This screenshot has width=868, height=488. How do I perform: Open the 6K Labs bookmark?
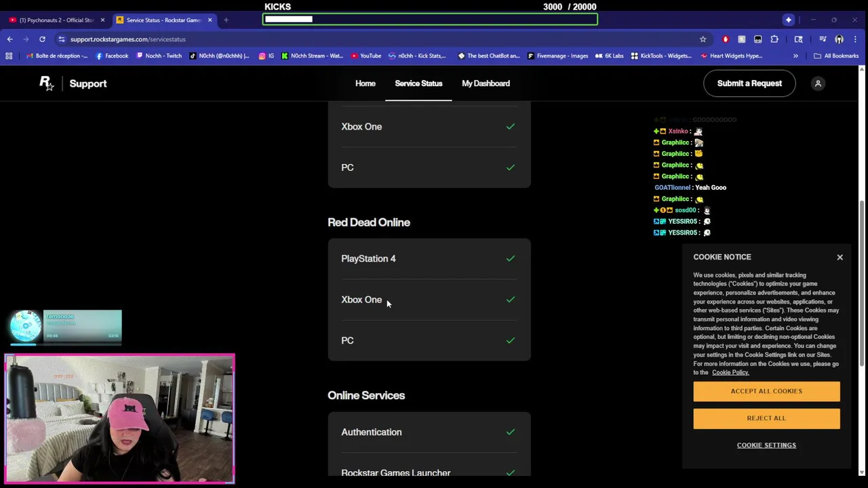609,56
